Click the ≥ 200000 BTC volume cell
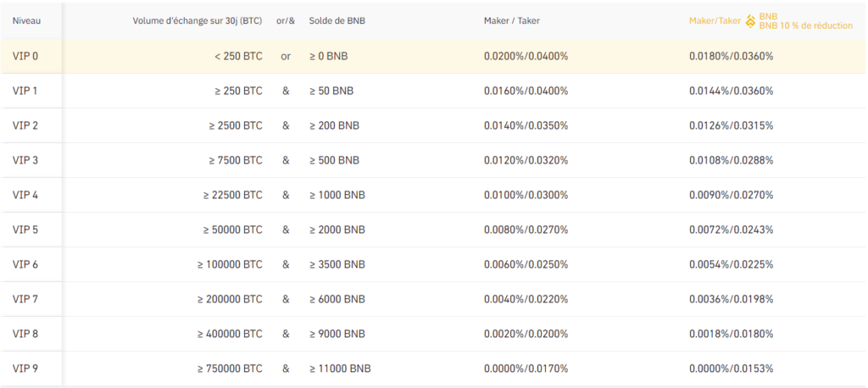This screenshot has height=388, width=868. (231, 299)
